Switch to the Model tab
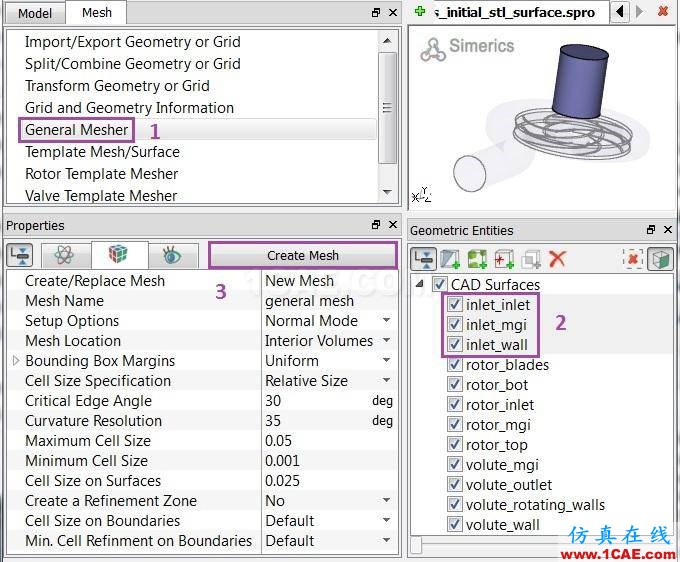Viewport: 680px width, 562px height. pyautogui.click(x=35, y=13)
